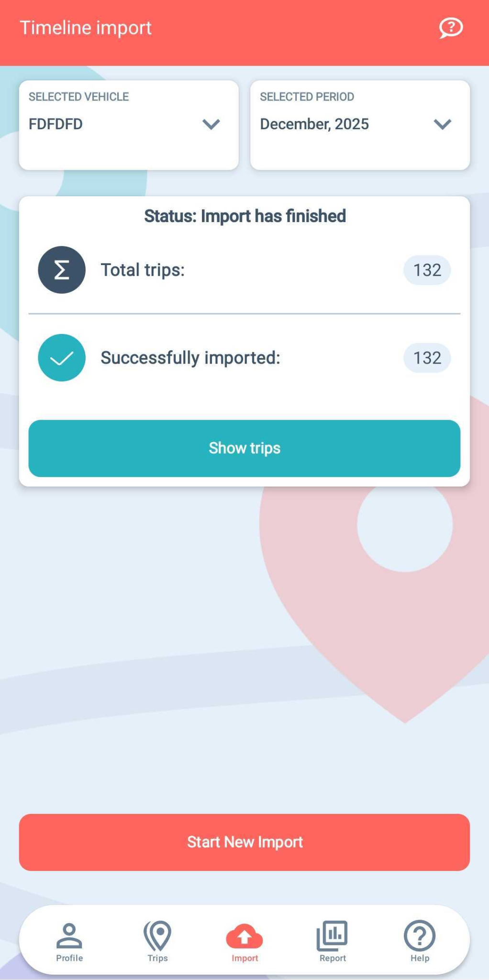Tap the Trips map pin icon
The height and width of the screenshot is (980, 489).
[x=157, y=935]
